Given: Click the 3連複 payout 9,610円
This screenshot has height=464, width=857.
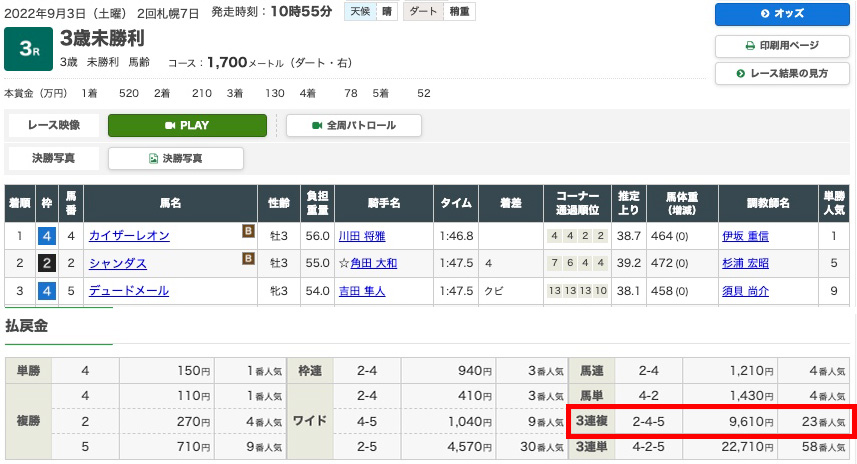Looking at the screenshot, I should point(752,421).
